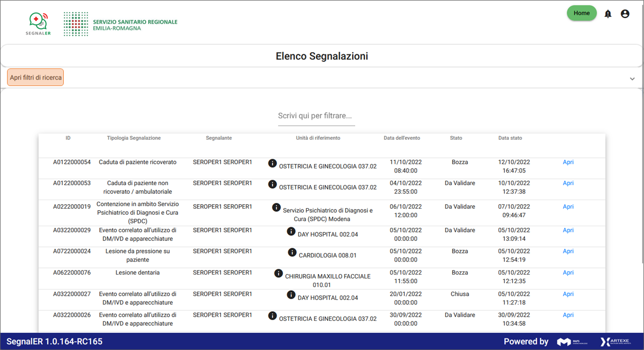Open report A0622000076 via Apri link

(568, 273)
